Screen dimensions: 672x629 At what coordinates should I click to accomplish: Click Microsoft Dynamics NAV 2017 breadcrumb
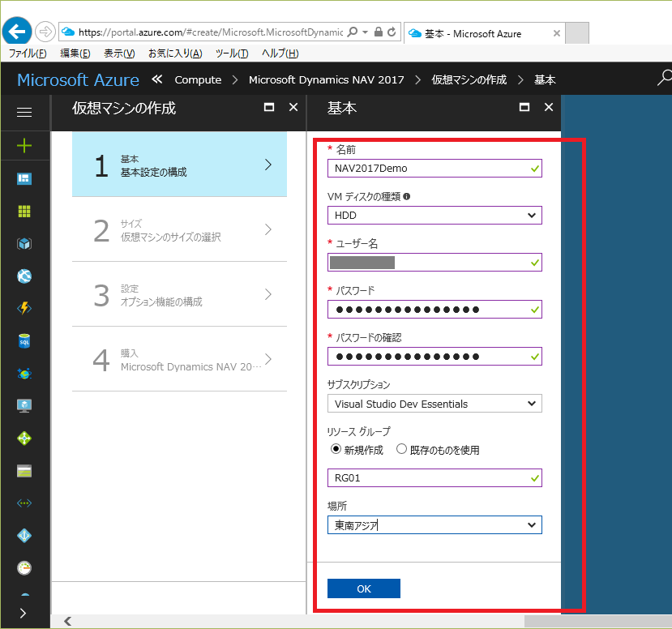pyautogui.click(x=327, y=79)
